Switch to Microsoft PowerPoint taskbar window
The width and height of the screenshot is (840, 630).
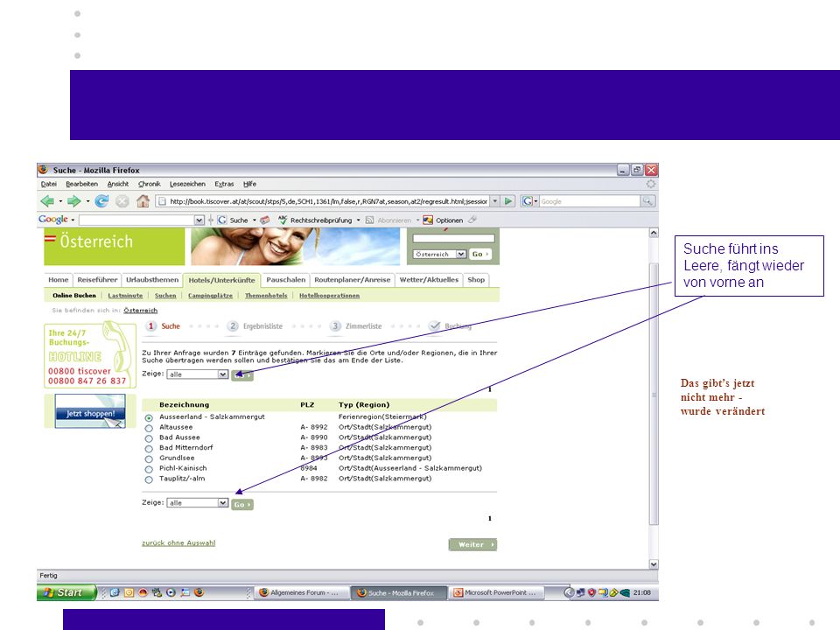pyautogui.click(x=495, y=592)
